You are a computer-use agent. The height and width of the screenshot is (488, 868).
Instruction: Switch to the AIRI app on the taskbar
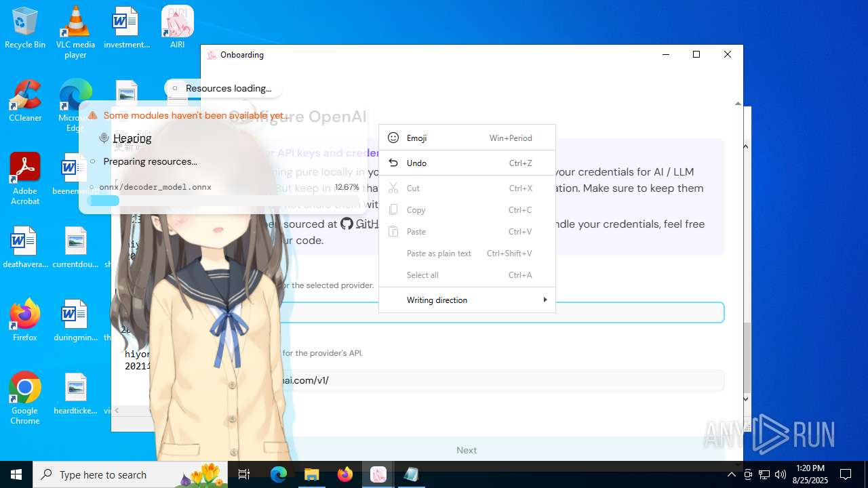[x=378, y=474]
